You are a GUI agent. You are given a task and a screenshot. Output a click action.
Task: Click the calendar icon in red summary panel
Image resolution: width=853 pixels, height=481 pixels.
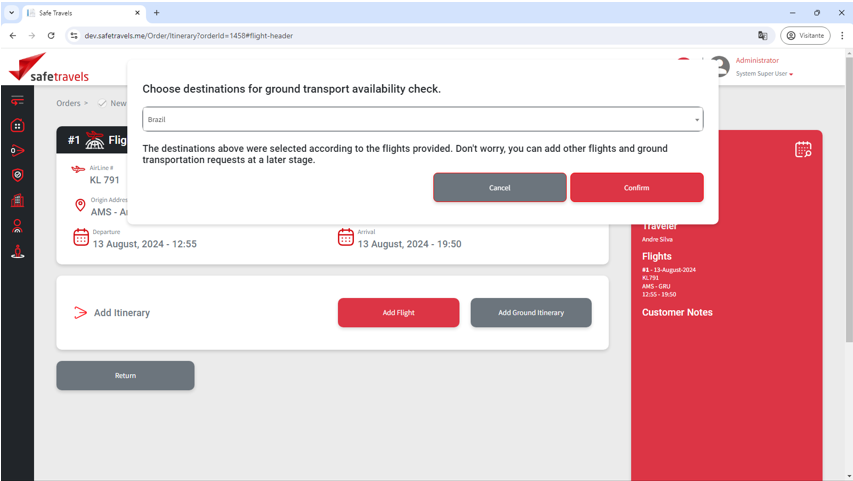coord(803,150)
